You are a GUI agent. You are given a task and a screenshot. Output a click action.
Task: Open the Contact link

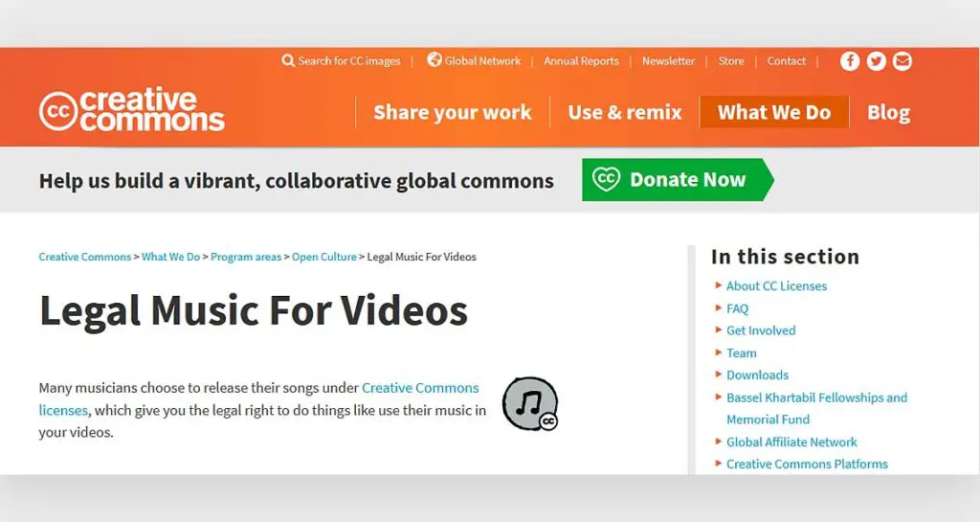click(787, 61)
